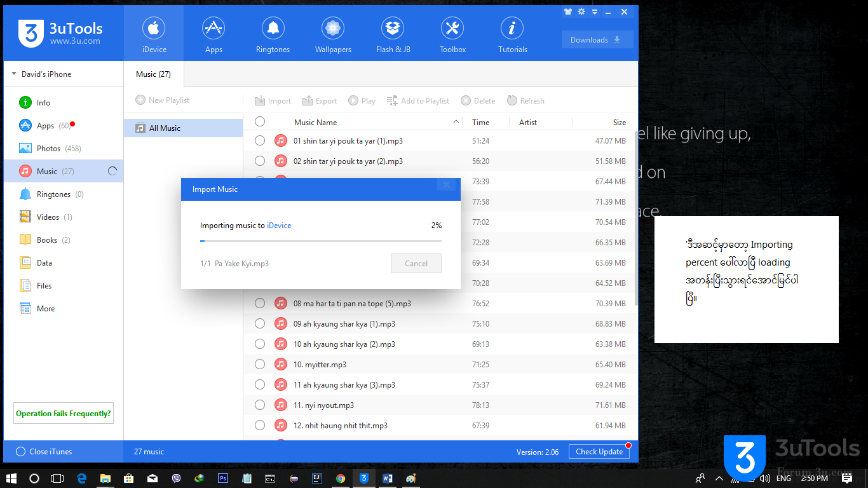Open the Ringtones section
Image resolution: width=868 pixels, height=488 pixels.
tap(273, 34)
